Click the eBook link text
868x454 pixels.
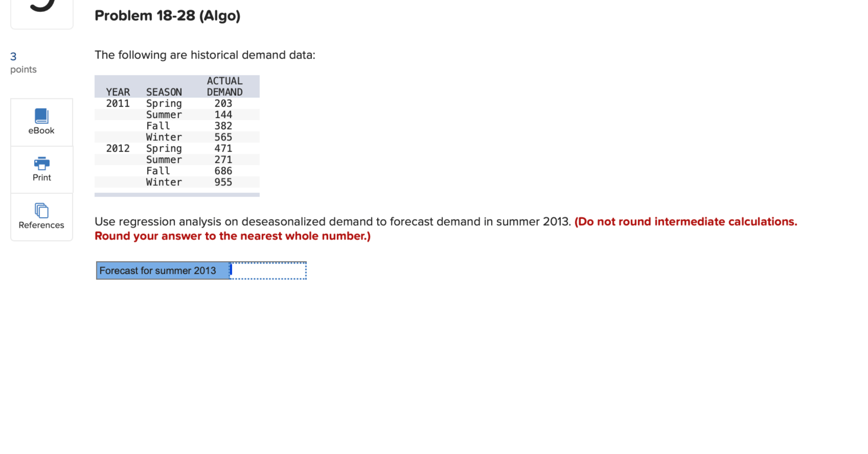pos(41,130)
